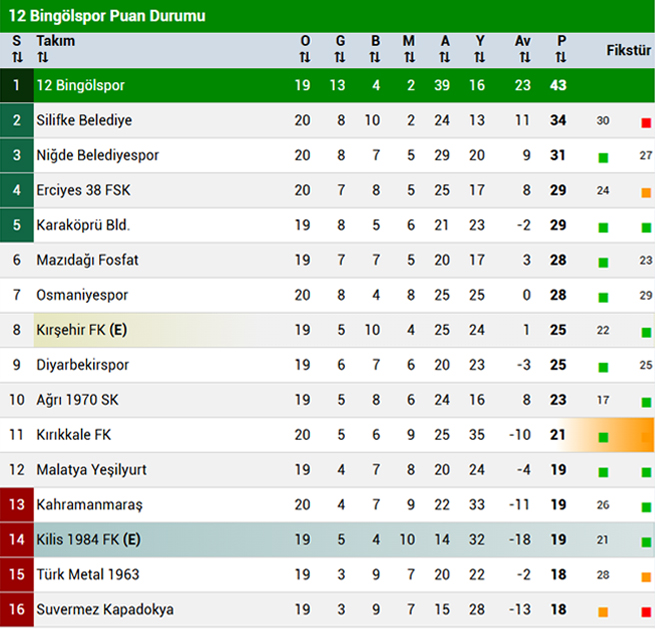Image resolution: width=655 pixels, height=629 pixels.
Task: Click position badge 13 beside Kahramanmaraş
Action: [x=16, y=505]
